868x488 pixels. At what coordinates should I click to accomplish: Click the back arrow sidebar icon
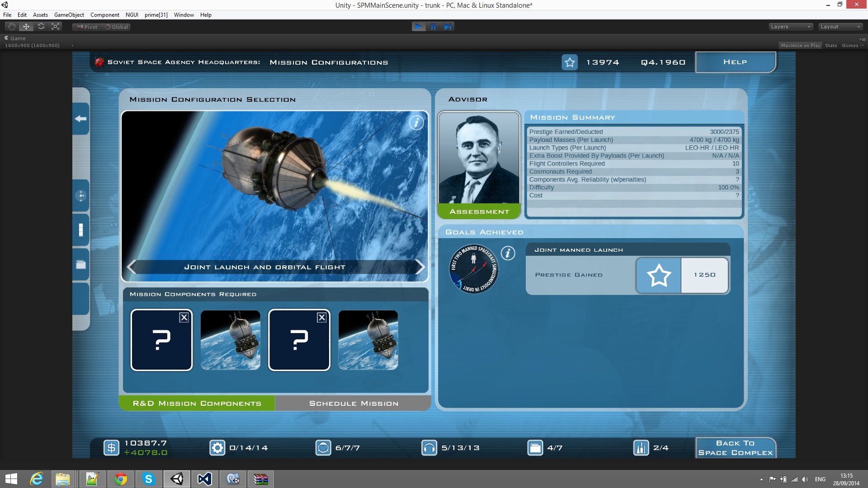click(81, 119)
